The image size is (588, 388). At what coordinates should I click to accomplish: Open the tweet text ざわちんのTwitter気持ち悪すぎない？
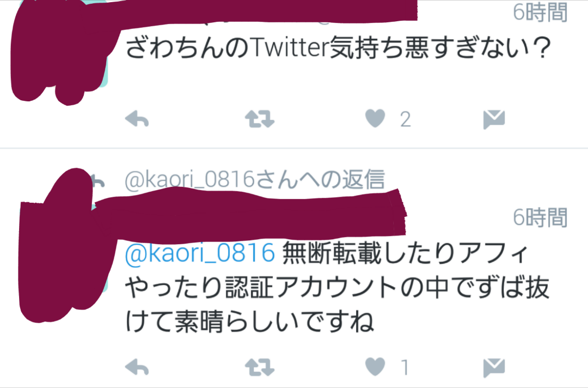338,48
